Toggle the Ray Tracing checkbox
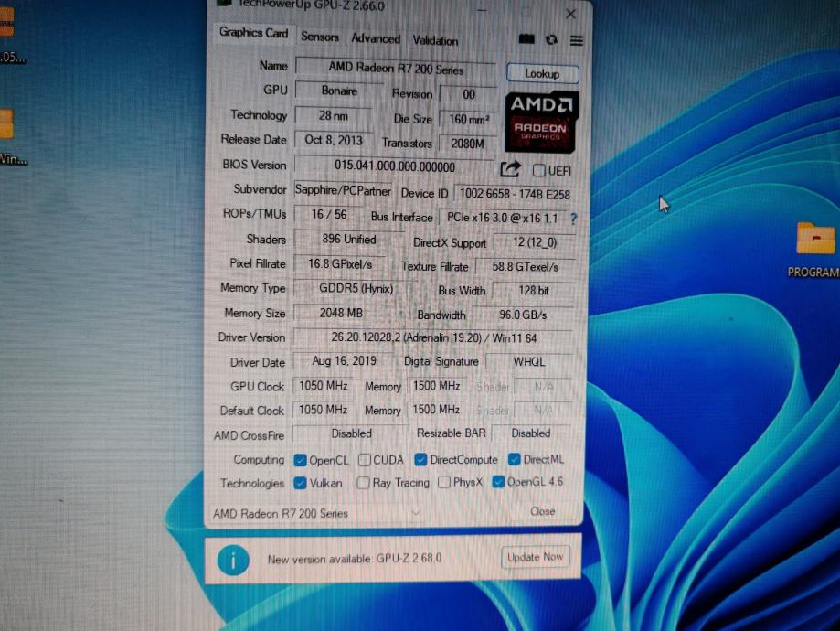840x631 pixels. [x=363, y=483]
